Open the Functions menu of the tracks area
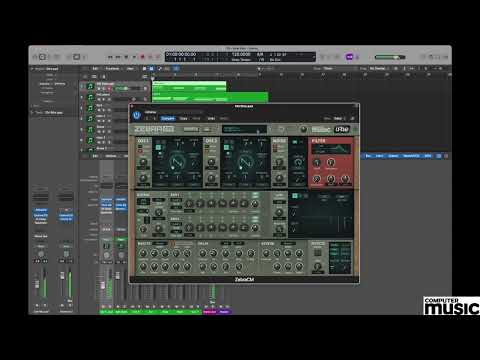 (x=112, y=69)
